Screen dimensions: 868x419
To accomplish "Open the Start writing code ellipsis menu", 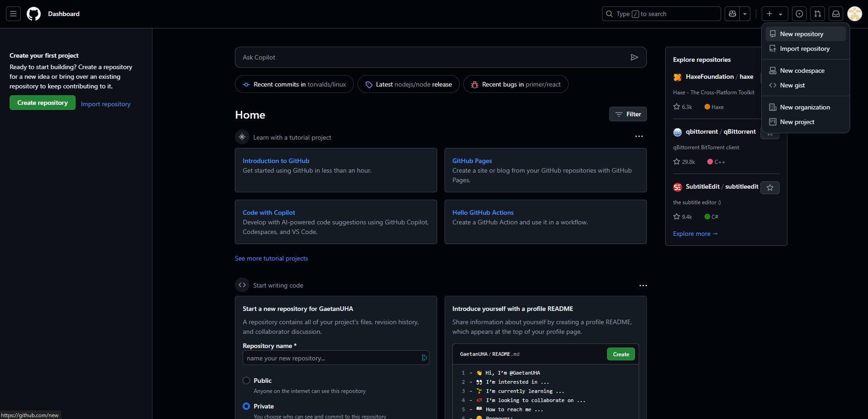I will [x=643, y=285].
